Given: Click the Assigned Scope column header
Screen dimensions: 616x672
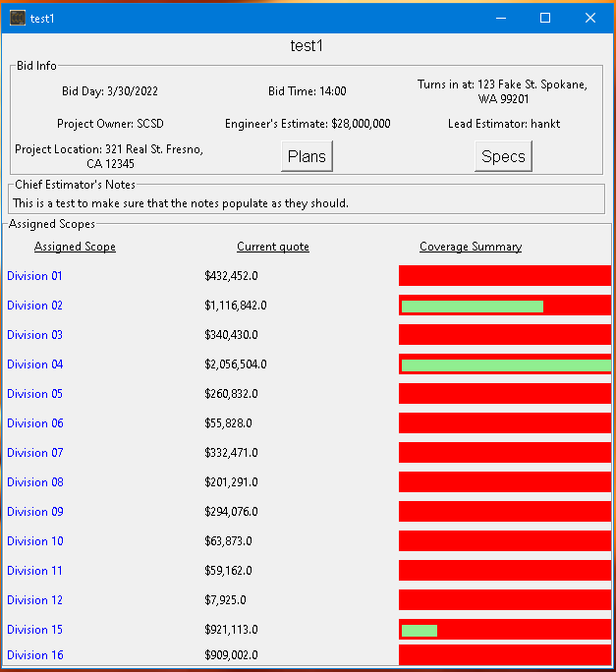Looking at the screenshot, I should (75, 247).
